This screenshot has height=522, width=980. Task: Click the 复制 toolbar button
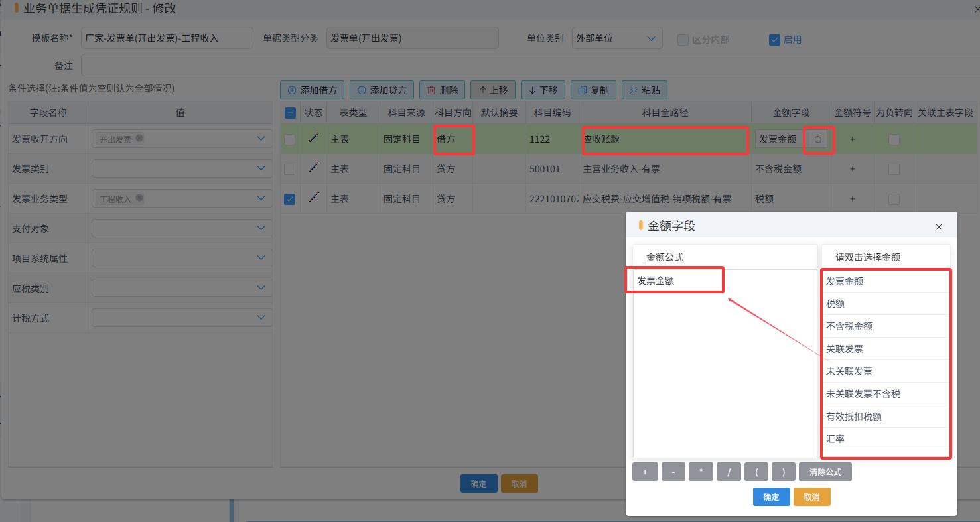[593, 90]
